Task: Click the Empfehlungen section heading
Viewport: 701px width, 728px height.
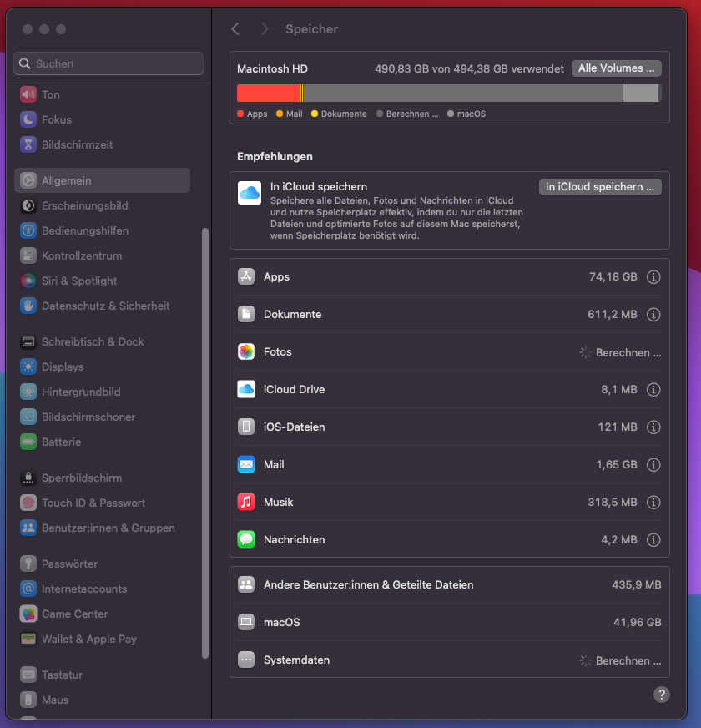Action: pyautogui.click(x=275, y=157)
